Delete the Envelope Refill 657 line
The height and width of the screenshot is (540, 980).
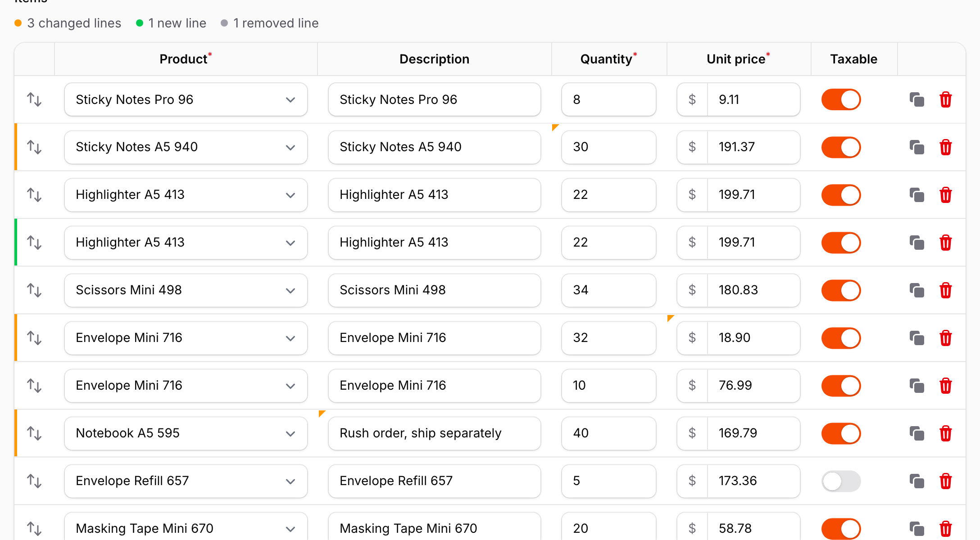coord(945,481)
